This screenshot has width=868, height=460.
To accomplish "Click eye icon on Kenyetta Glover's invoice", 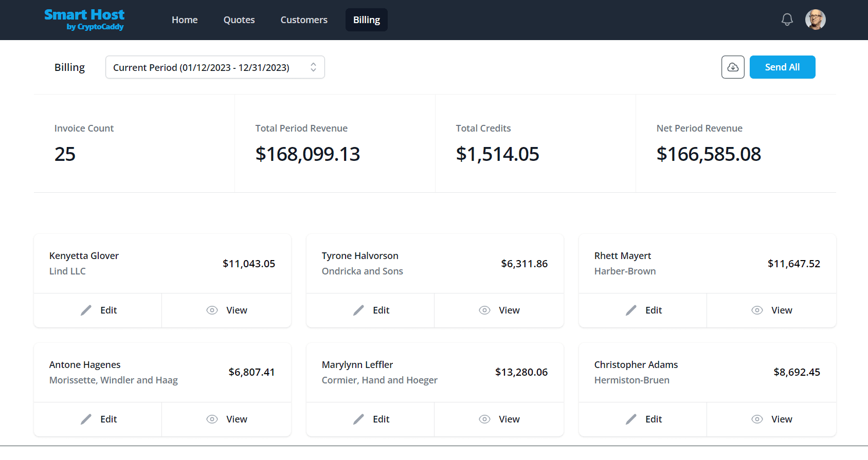I will [x=212, y=310].
